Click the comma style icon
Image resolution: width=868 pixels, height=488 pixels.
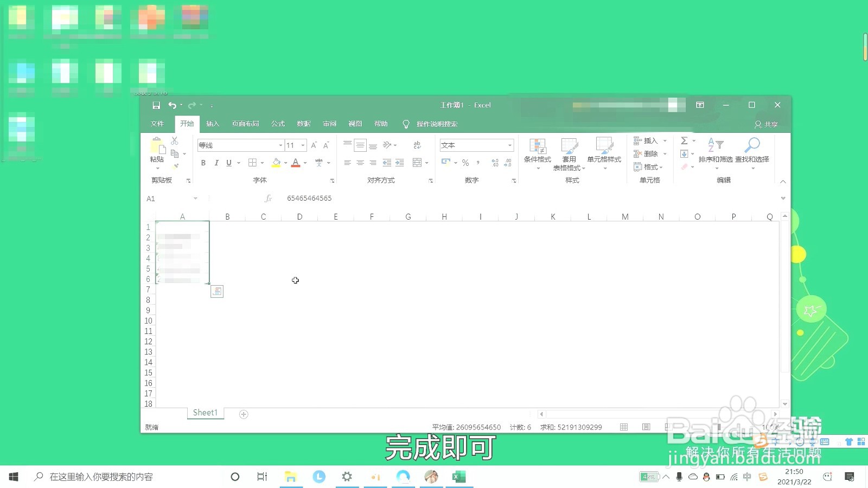click(478, 163)
